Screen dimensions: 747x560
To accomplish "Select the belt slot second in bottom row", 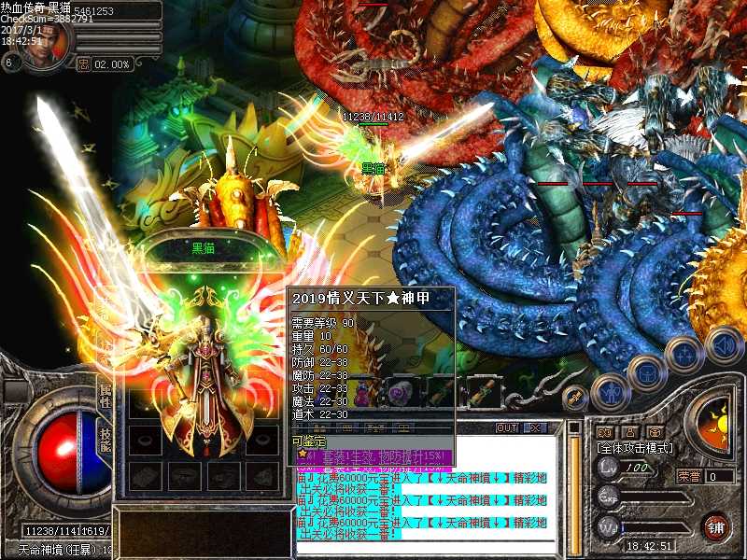I will [184, 476].
